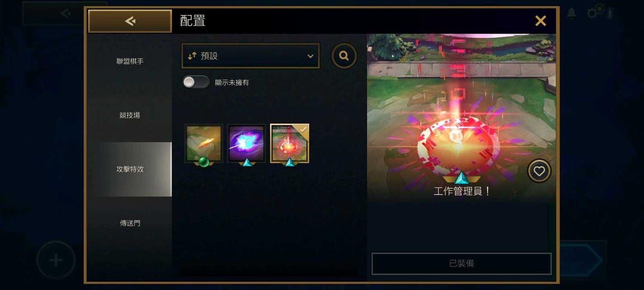Click the 工作管理員 effect preview image
This screenshot has width=644, height=290.
[x=461, y=116]
